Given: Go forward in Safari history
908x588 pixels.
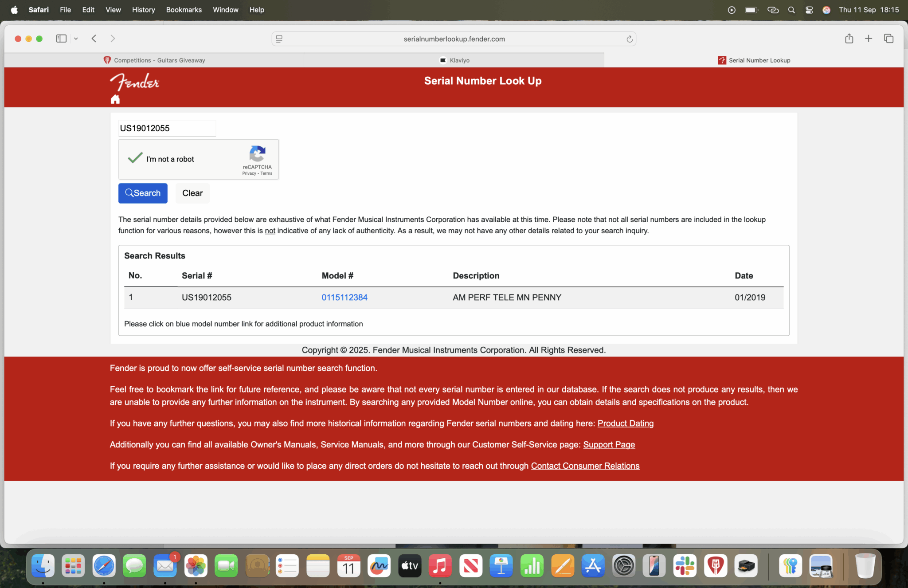Looking at the screenshot, I should 113,39.
